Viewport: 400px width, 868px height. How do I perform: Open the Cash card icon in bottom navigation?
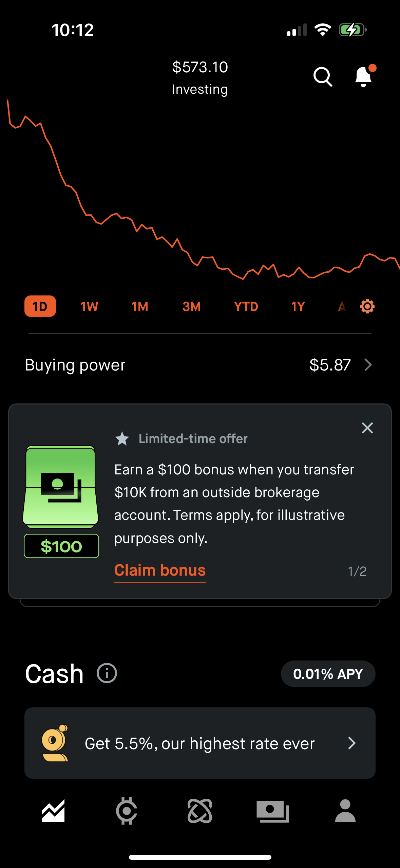273,812
